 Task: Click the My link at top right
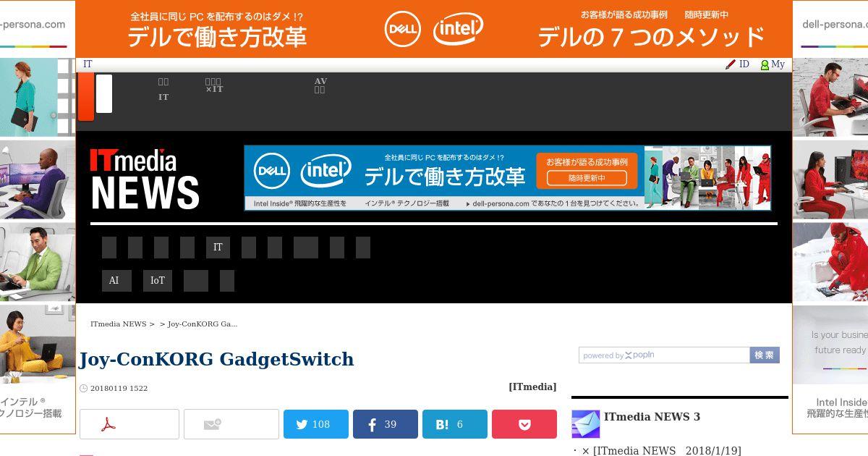coord(778,64)
